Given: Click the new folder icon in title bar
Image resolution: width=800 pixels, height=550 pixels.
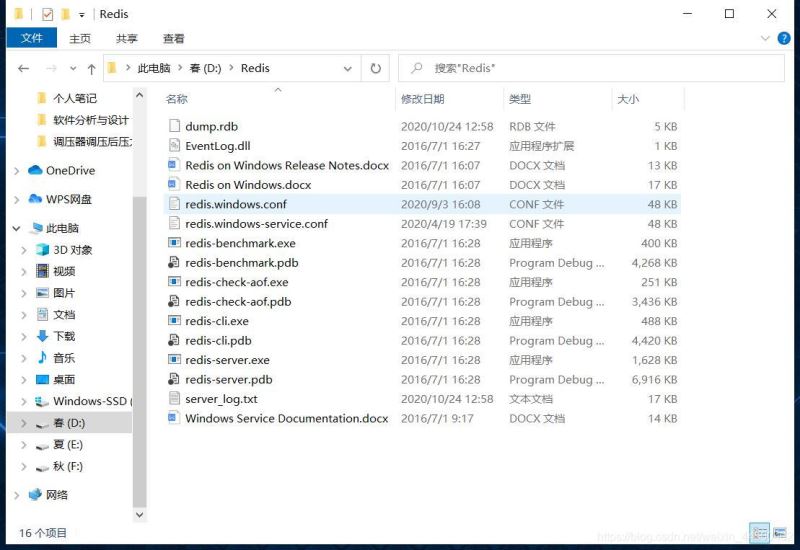Looking at the screenshot, I should 65,14.
